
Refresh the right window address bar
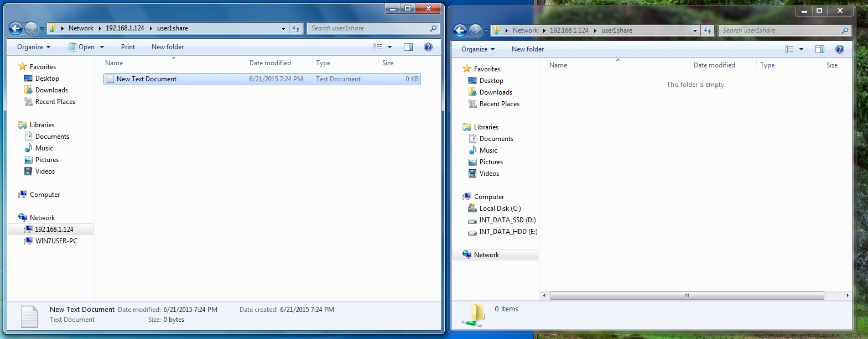[708, 30]
